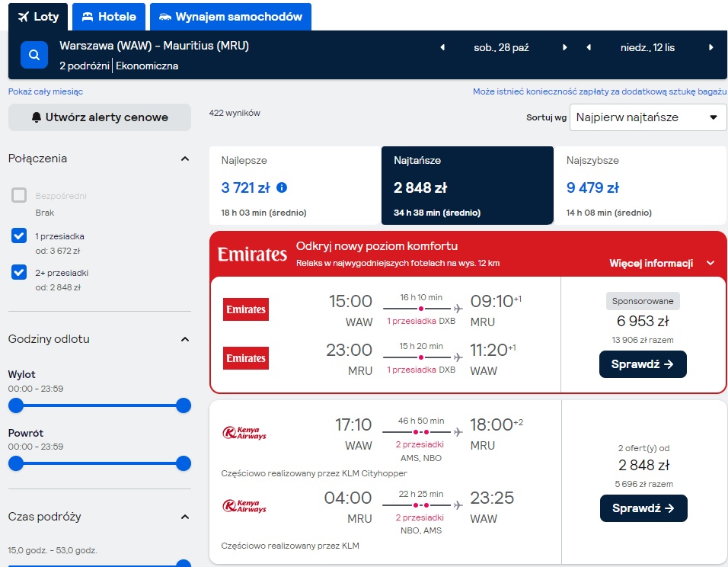This screenshot has width=728, height=567.
Task: Click plane icon on Loty tab
Action: 23,17
